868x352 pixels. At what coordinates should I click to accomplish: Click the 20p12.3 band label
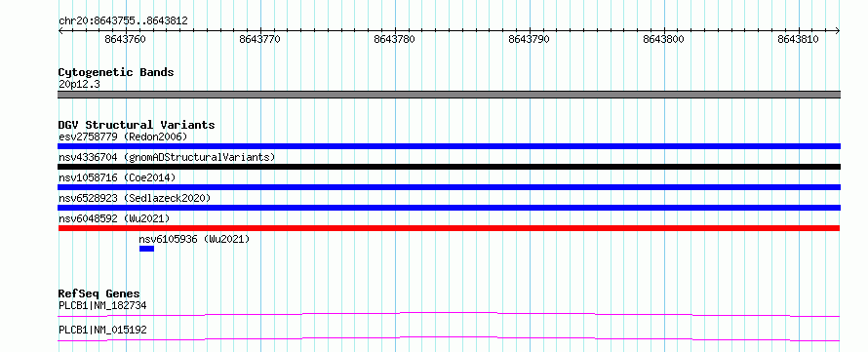79,85
